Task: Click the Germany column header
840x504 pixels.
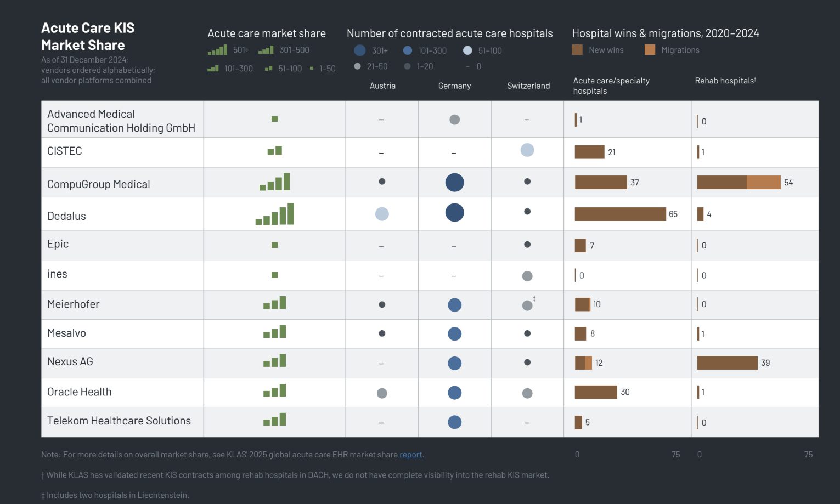Action: coord(454,86)
